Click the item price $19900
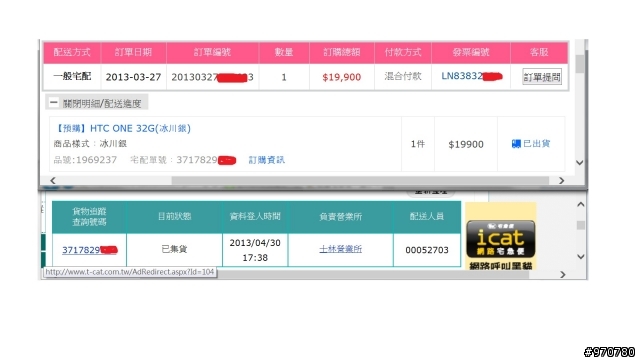Viewport: 640px width, 360px height. 466,144
